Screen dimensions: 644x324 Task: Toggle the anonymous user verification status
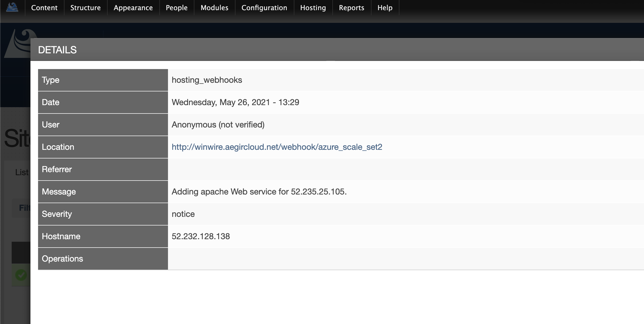[218, 124]
